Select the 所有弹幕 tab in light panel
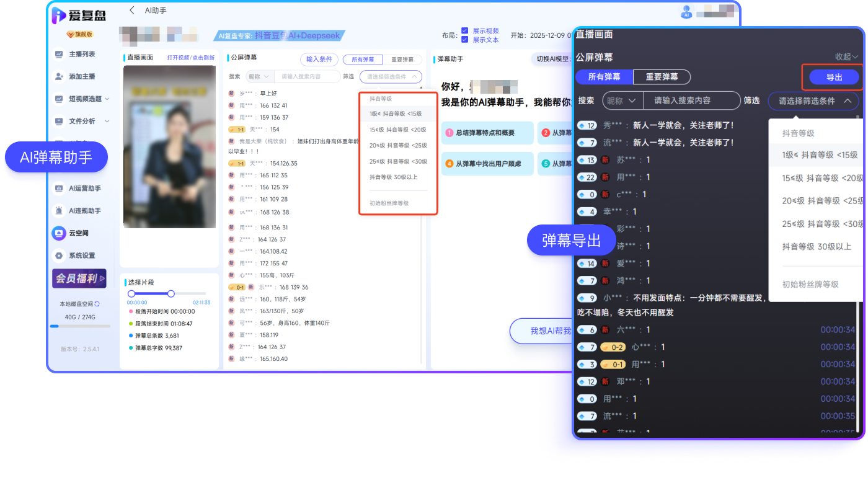Screen dimensions: 868x480 (x=363, y=60)
